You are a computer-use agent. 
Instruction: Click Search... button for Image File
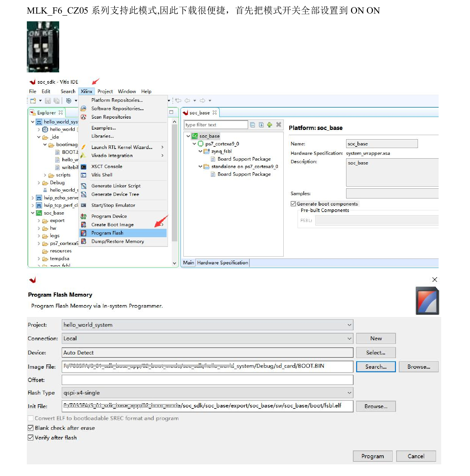(x=376, y=367)
